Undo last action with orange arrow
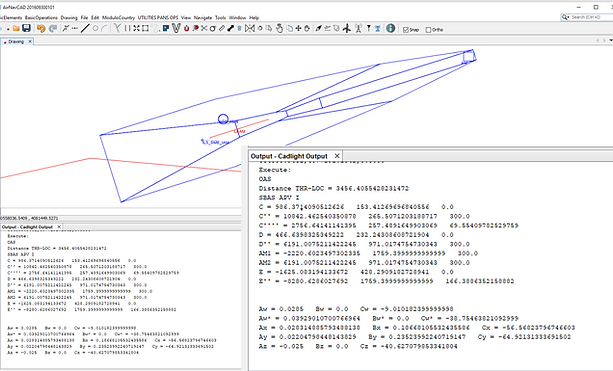Viewport: 613px width, 371px height. [x=41, y=28]
